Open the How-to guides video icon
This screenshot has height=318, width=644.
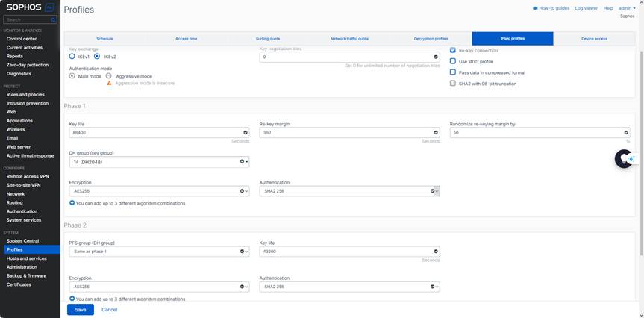click(x=535, y=8)
